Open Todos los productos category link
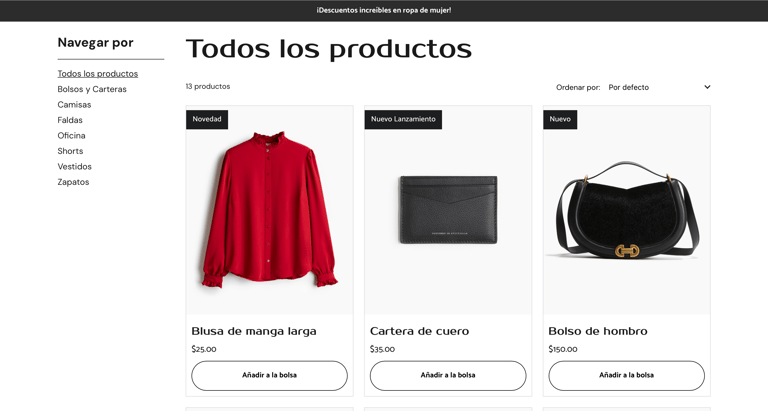 click(97, 73)
